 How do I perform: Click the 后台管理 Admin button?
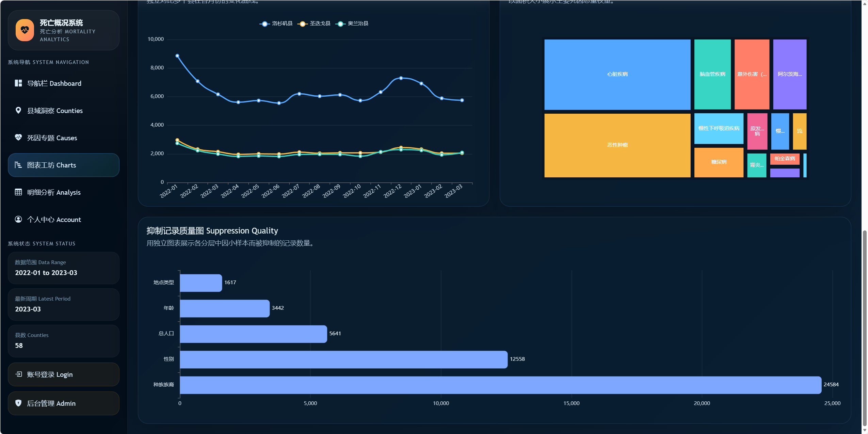point(64,403)
